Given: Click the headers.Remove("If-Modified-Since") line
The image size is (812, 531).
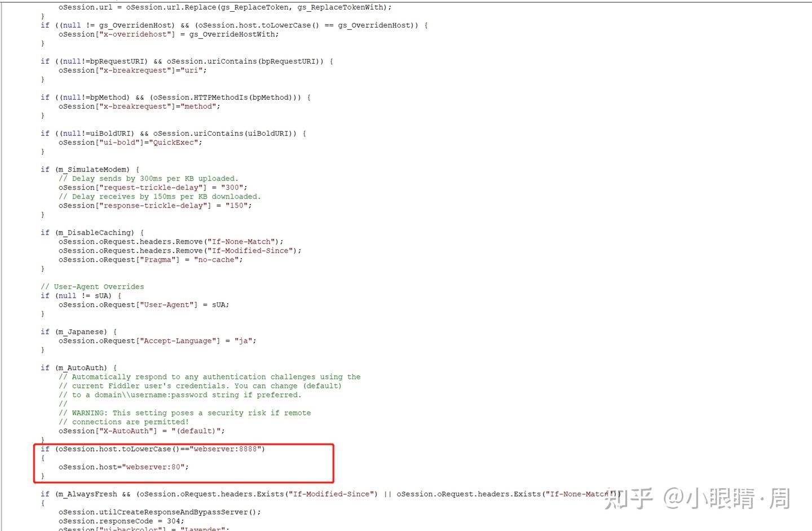Looking at the screenshot, I should pyautogui.click(x=180, y=251).
